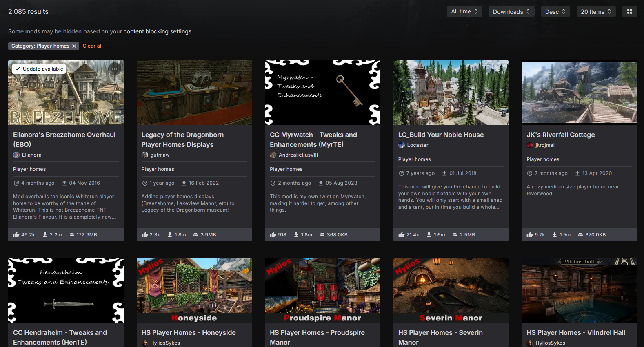This screenshot has width=644, height=347.
Task: Open LC_Build Your Noble House title
Action: tap(441, 135)
